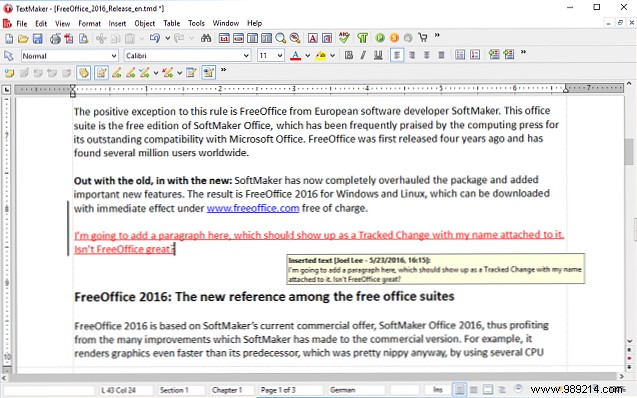Toggle italic formatting

363,55
